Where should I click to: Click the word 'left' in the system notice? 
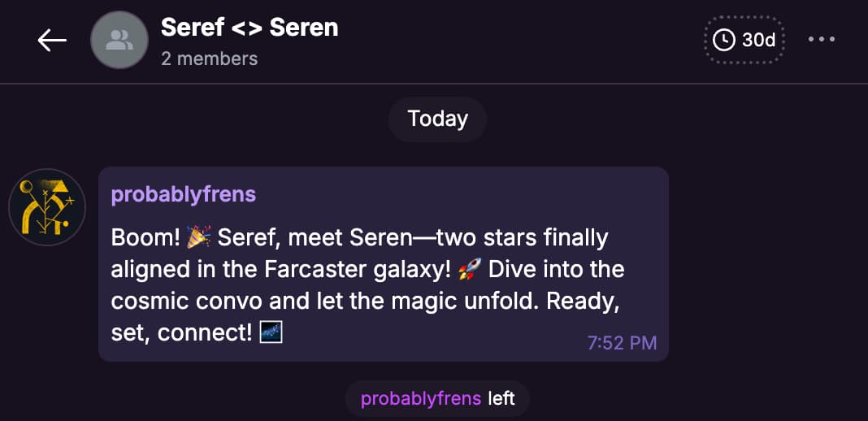501,399
